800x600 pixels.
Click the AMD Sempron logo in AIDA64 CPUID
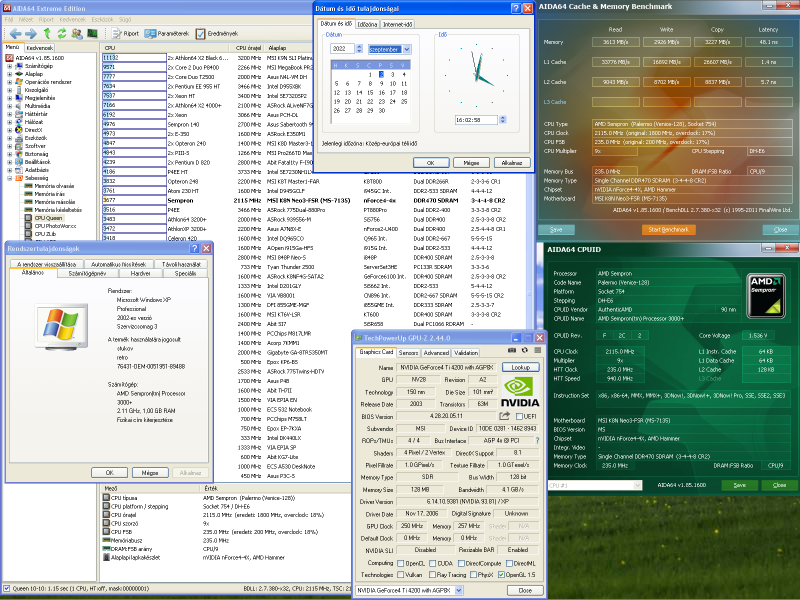click(x=766, y=296)
